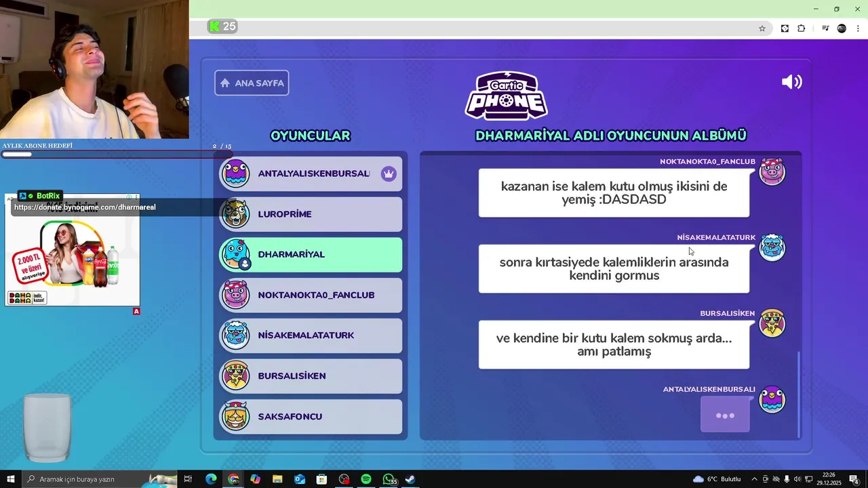Click the Kick 25 viewer counter badge
This screenshot has height=488, width=868.
tap(222, 26)
